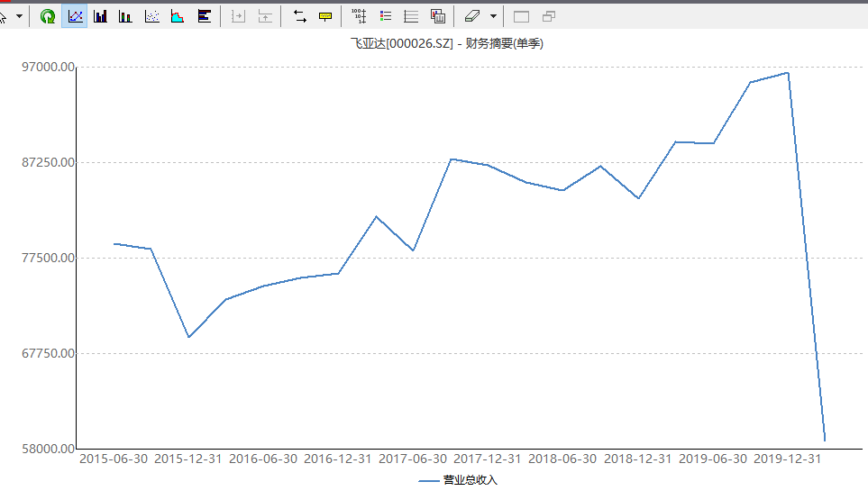
Task: Switch to scatter plot chart type
Action: tap(151, 16)
